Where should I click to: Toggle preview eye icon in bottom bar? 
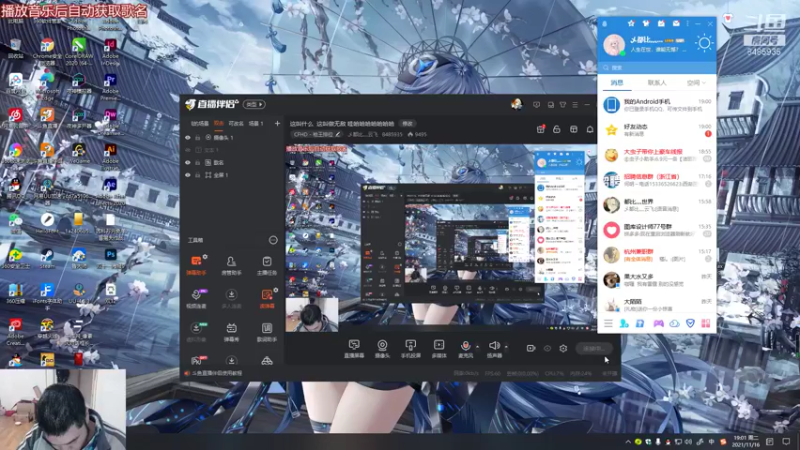pos(547,348)
